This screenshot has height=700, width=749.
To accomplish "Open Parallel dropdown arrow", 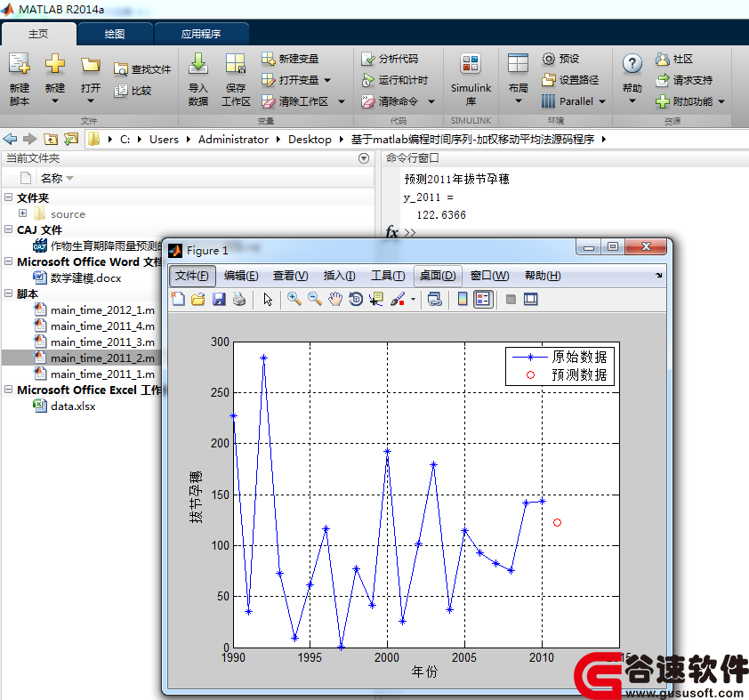I will [602, 101].
